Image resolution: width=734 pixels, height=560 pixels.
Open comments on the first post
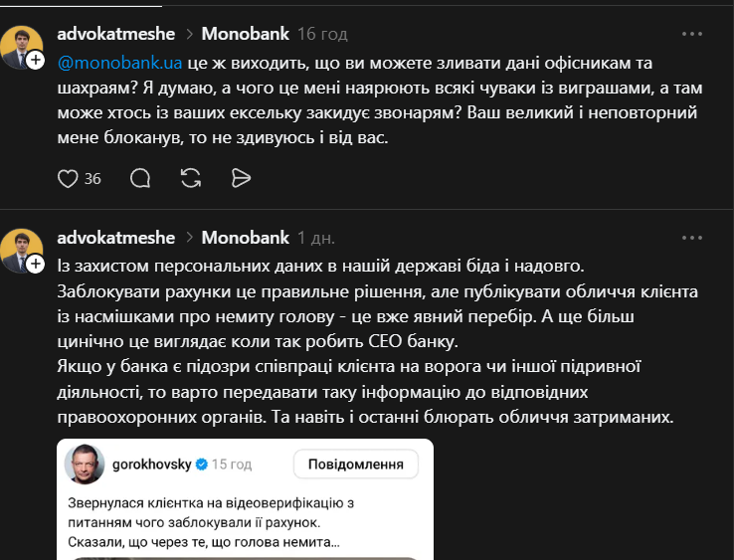140,178
